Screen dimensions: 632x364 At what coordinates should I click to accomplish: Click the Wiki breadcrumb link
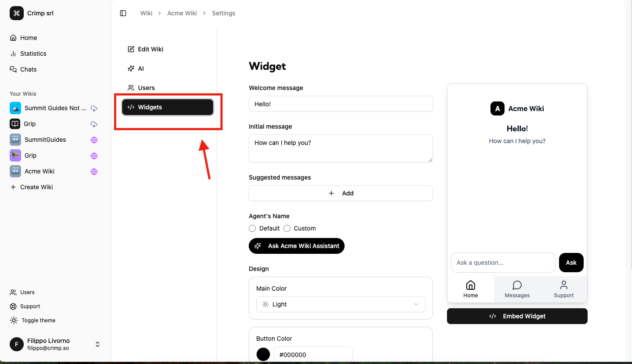[146, 13]
